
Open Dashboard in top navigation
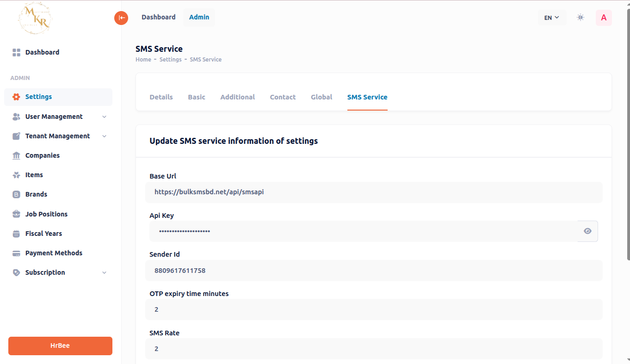click(159, 17)
